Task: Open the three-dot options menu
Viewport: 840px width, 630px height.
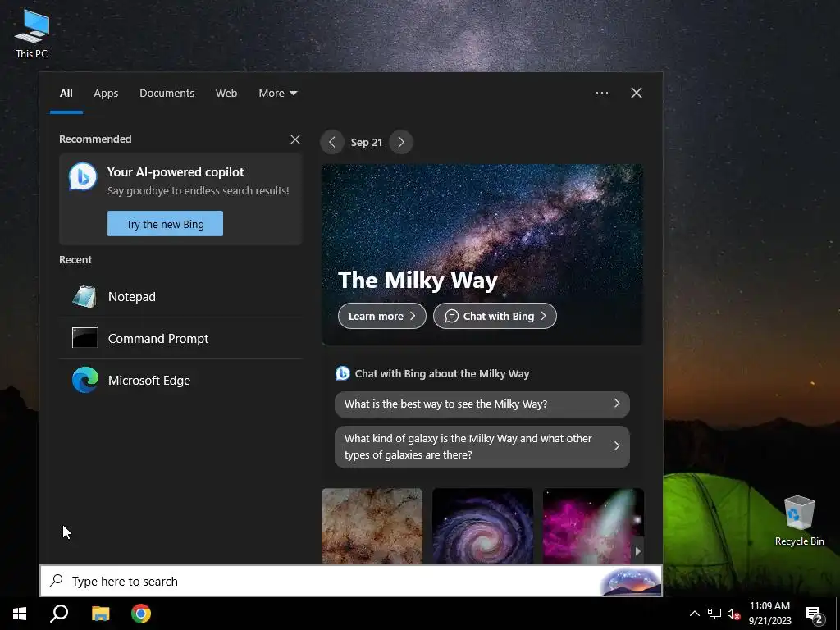Action: 602,93
